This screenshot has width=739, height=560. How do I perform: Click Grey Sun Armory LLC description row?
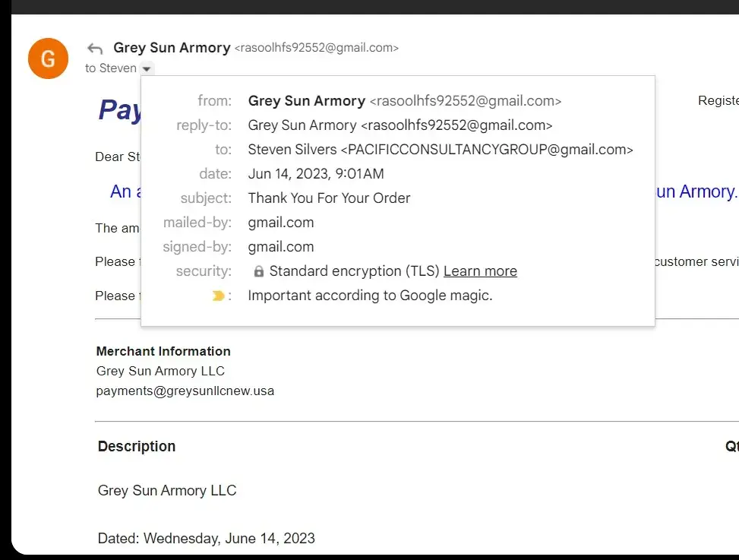point(167,490)
